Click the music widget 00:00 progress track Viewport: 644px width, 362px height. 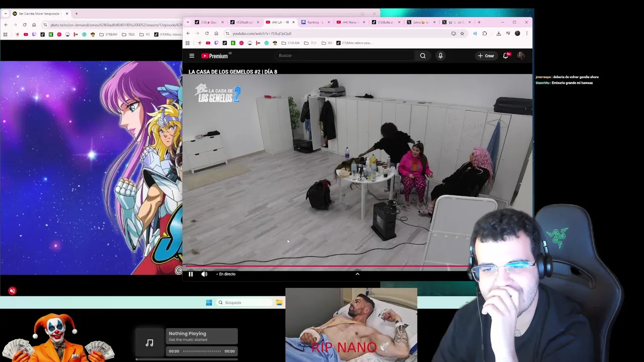[202, 351]
